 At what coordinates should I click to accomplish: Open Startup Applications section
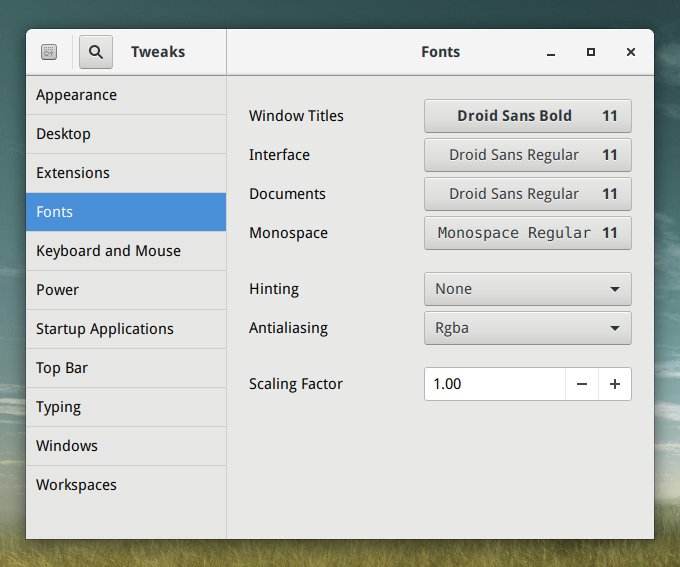126,329
